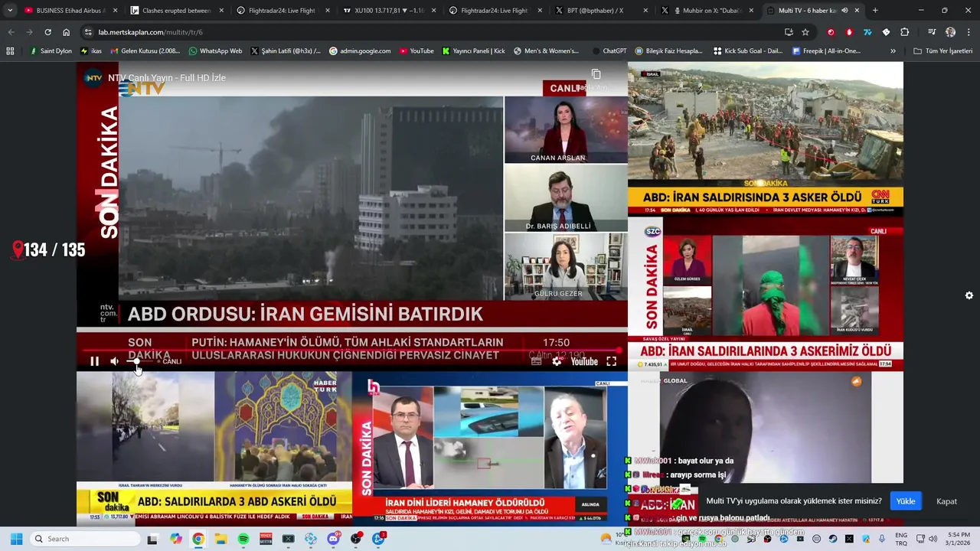The width and height of the screenshot is (980, 551).
Task: Select the Halk TV stream thumbnail
Action: [x=490, y=448]
